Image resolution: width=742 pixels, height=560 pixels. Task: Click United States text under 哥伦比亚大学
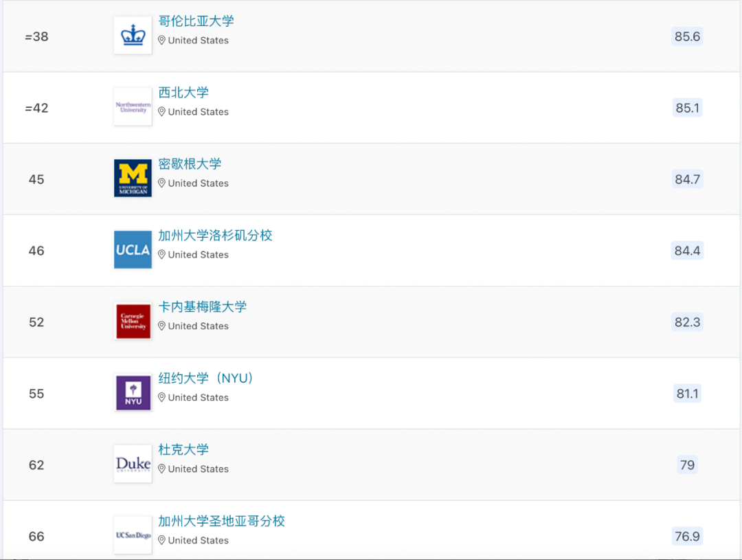point(199,41)
